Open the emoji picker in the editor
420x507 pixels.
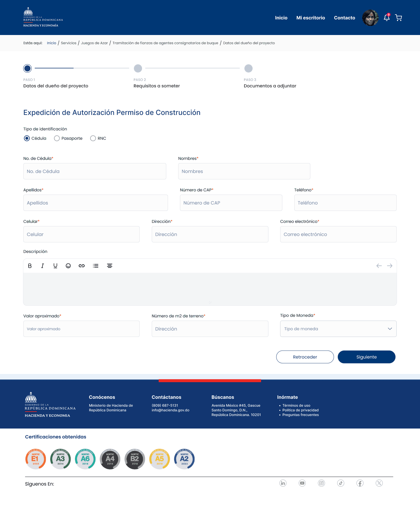coord(68,266)
